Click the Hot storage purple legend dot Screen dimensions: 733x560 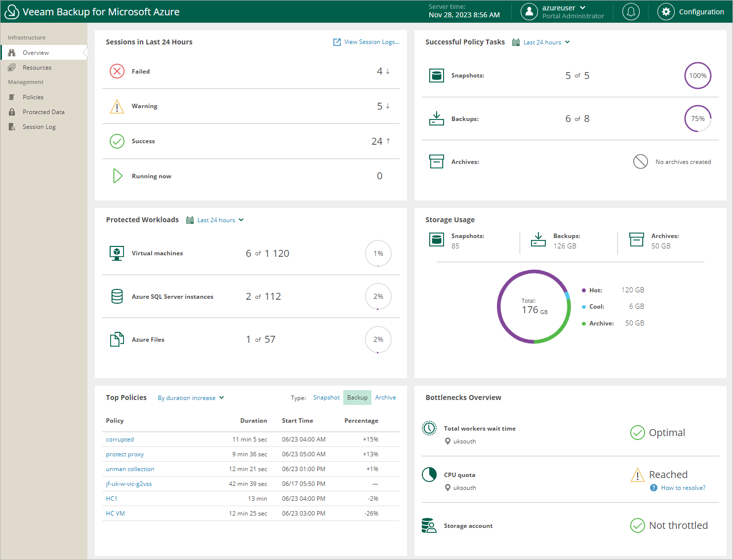[x=584, y=290]
